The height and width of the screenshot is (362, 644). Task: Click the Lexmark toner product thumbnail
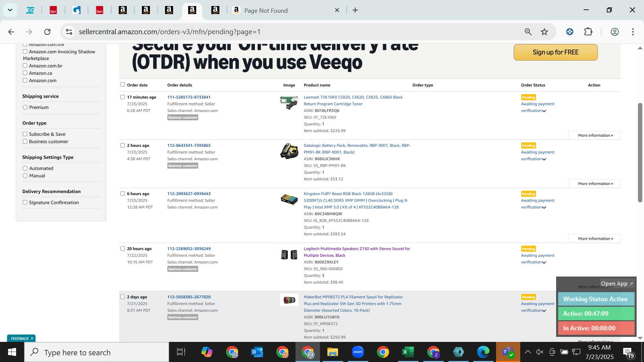(289, 103)
